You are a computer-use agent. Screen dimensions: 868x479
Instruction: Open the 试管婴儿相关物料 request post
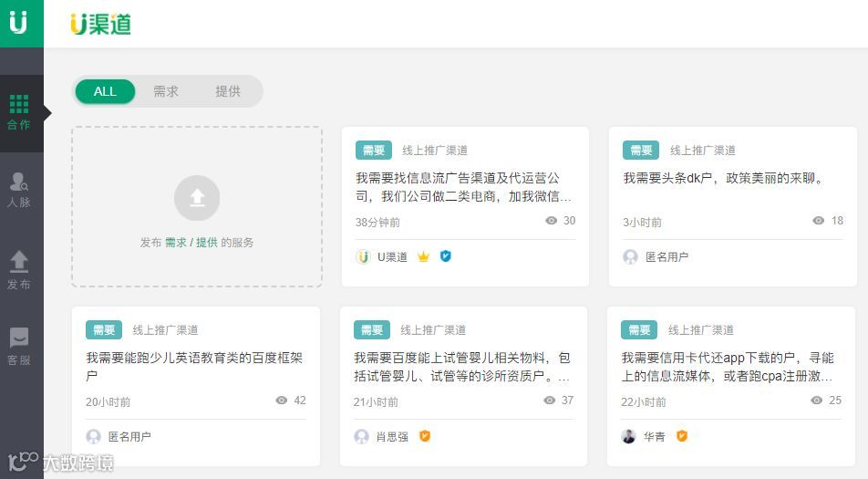pyautogui.click(x=461, y=367)
